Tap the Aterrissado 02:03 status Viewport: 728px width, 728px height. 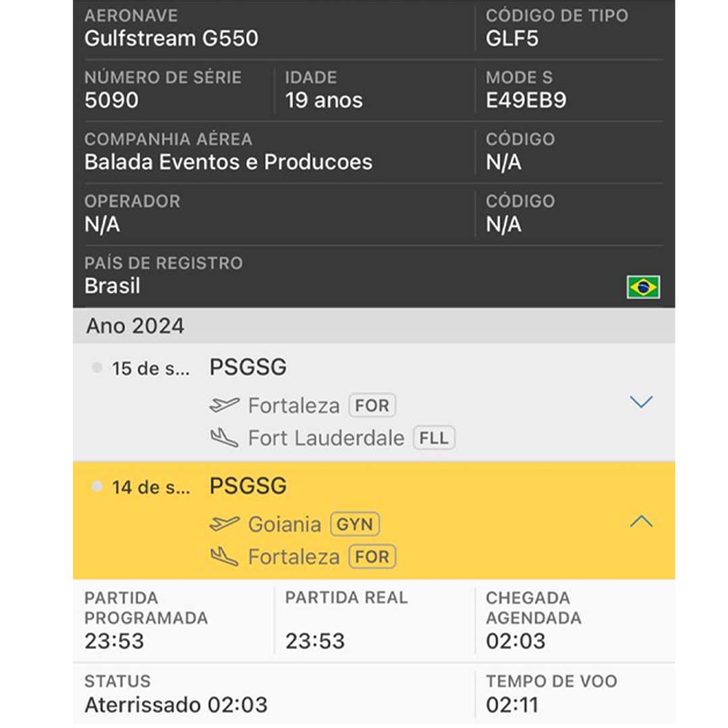click(176, 705)
